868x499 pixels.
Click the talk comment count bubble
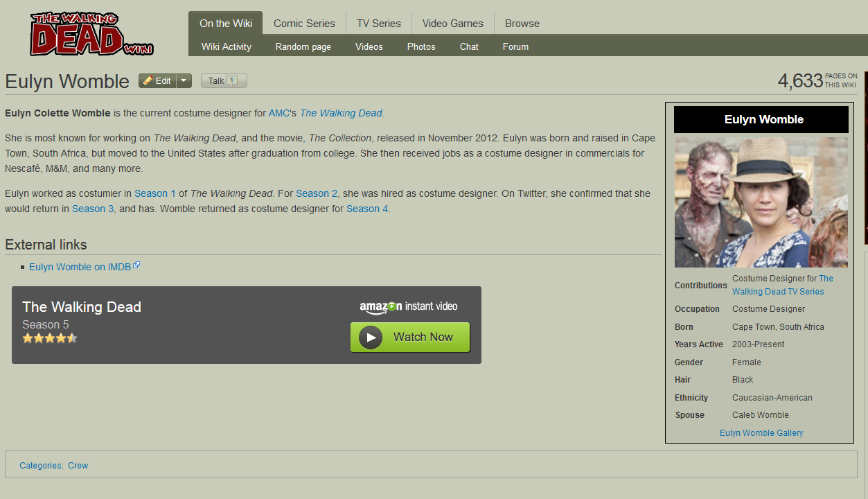[231, 80]
